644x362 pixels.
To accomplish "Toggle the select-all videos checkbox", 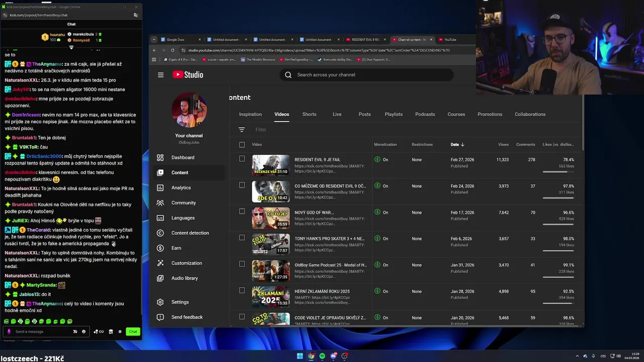I will coord(242,145).
